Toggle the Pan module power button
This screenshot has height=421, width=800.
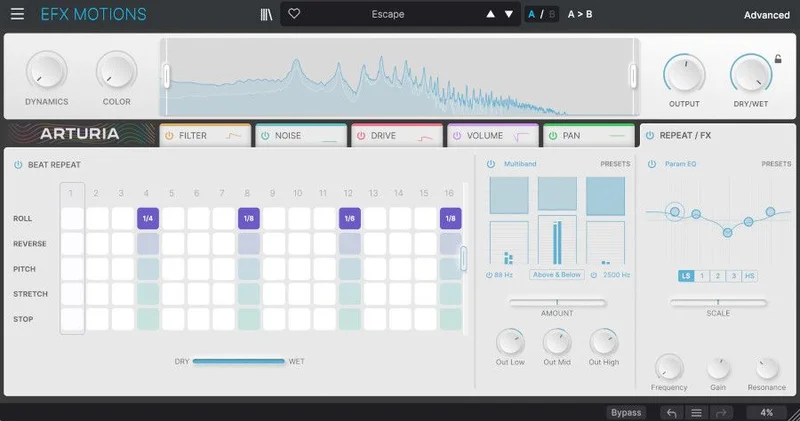click(x=553, y=136)
